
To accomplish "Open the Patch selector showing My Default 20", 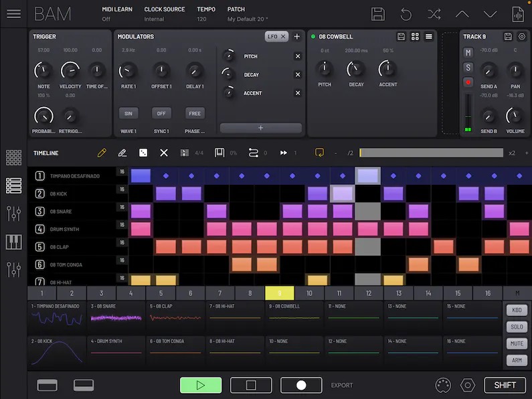I will tap(248, 19).
